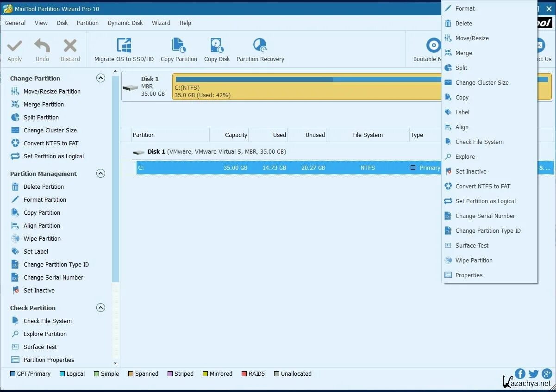Image resolution: width=556 pixels, height=392 pixels.
Task: Choose Format from the context menu
Action: pyautogui.click(x=489, y=9)
